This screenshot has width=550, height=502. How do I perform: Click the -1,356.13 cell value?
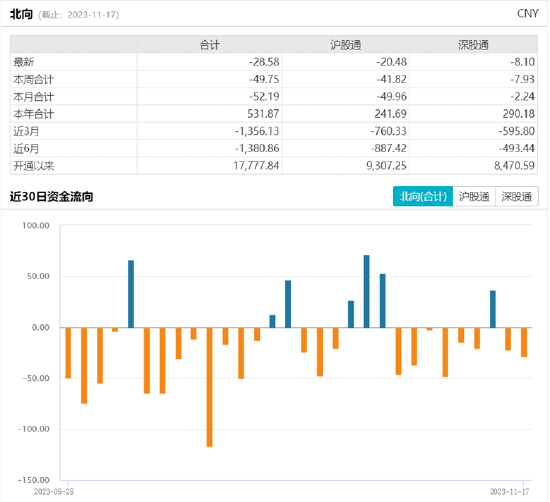point(257,131)
